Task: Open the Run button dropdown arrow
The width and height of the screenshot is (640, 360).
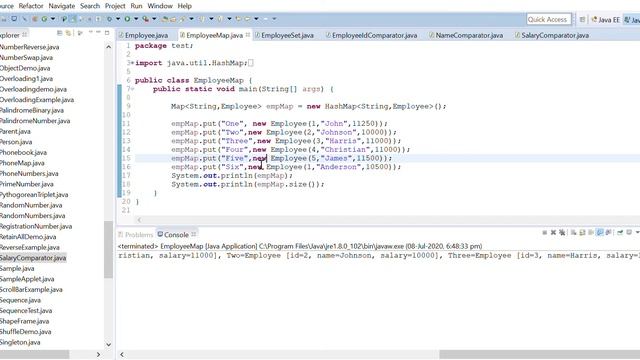Action: point(136,19)
